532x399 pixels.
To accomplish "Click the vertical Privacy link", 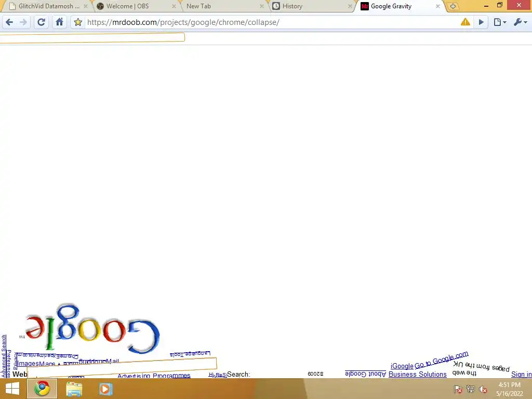I will pyautogui.click(x=15, y=361).
